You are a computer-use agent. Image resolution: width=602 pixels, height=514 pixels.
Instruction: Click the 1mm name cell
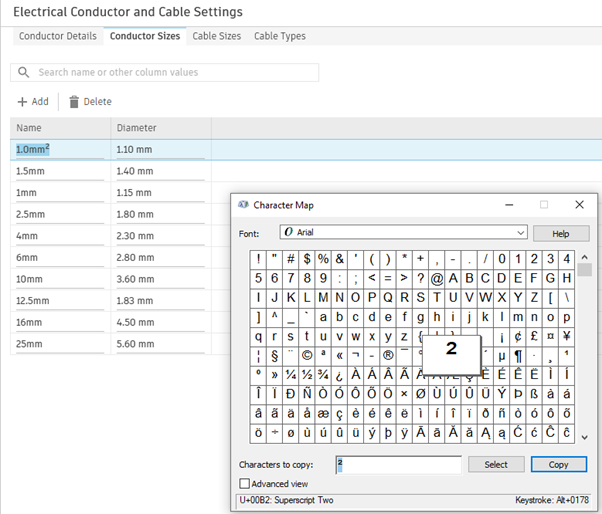(60, 193)
